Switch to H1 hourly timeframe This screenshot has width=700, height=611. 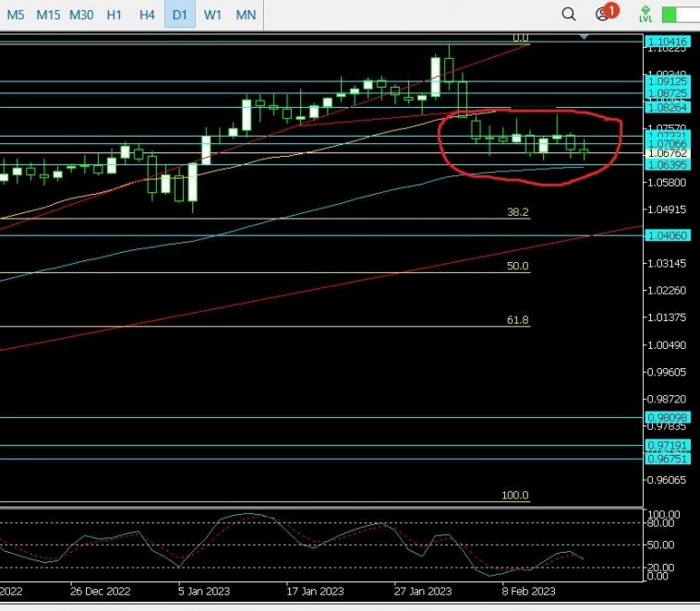[x=114, y=15]
